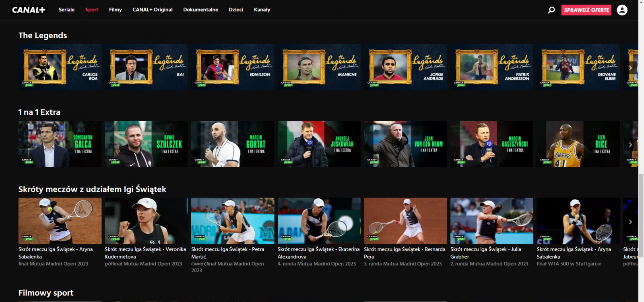The height and width of the screenshot is (302, 644).
Task: Open the user profile icon
Action: tap(622, 10)
